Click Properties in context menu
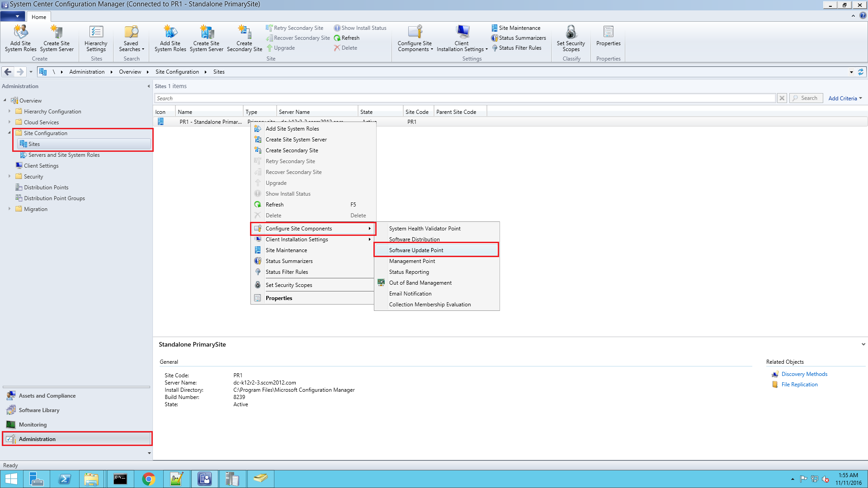The height and width of the screenshot is (488, 868). 279,298
